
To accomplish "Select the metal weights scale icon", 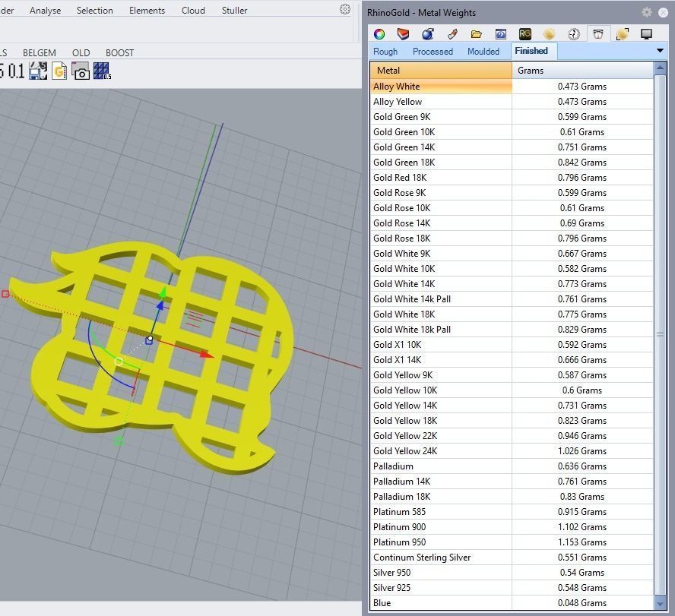I will coord(598,34).
